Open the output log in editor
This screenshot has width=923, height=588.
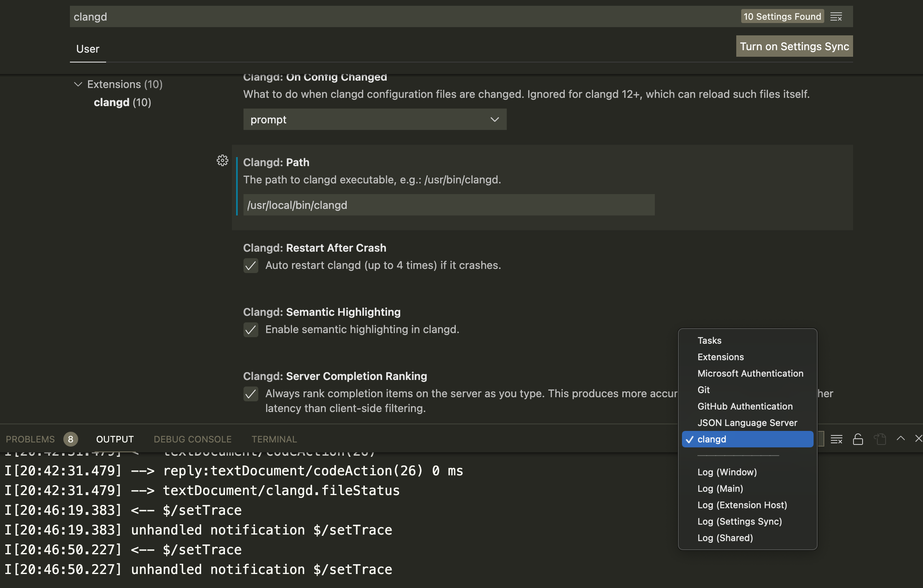880,439
